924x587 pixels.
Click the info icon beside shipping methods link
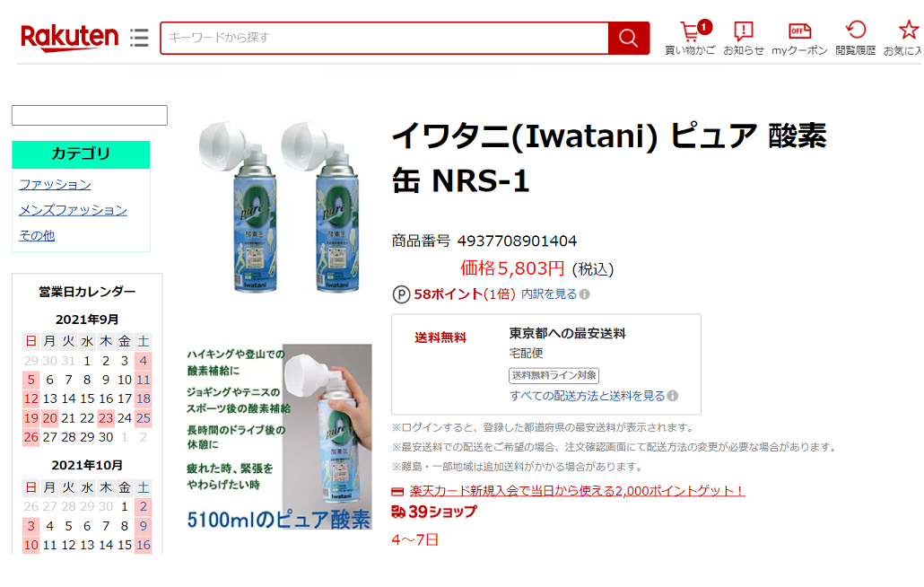(673, 396)
